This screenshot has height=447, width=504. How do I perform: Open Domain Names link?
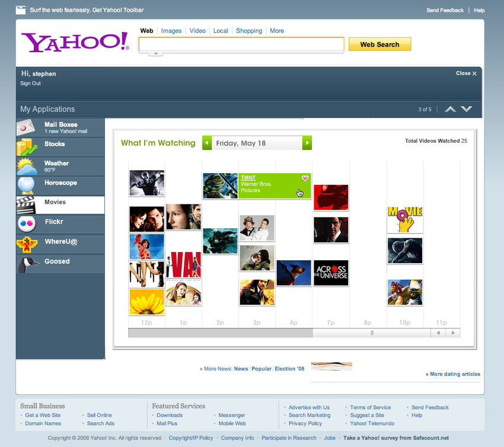43,423
